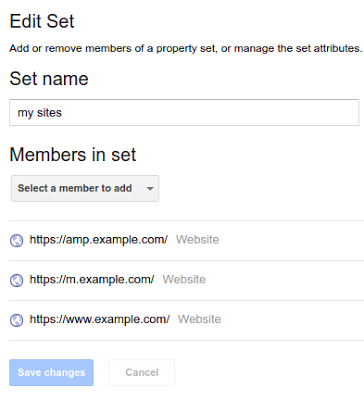Click the Members in set heading
364x400 pixels.
[x=73, y=155]
